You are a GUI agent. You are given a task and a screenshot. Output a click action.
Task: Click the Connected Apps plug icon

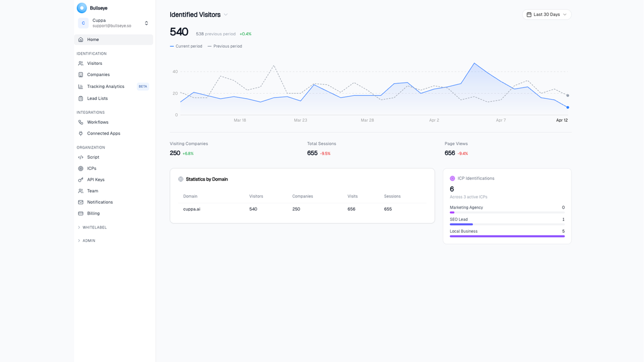pos(80,134)
